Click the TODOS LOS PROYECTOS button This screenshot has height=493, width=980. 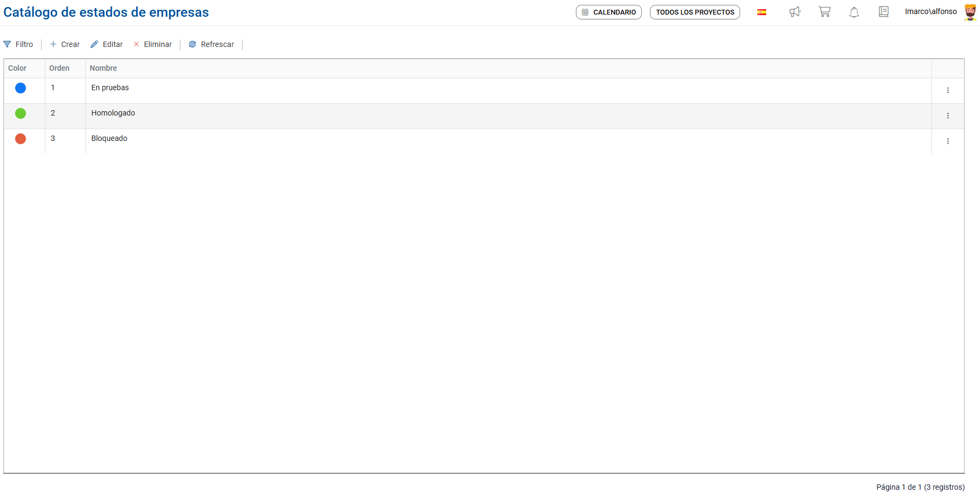click(695, 12)
